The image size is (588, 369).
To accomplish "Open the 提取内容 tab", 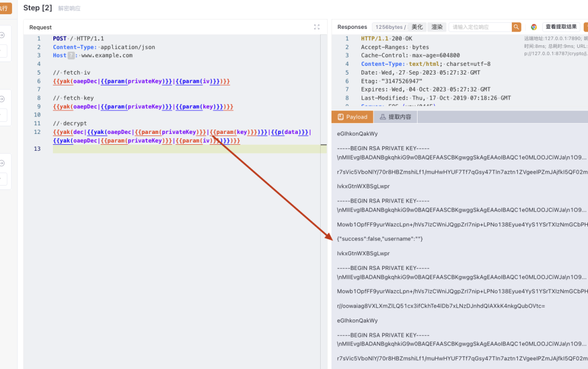I will pyautogui.click(x=395, y=117).
